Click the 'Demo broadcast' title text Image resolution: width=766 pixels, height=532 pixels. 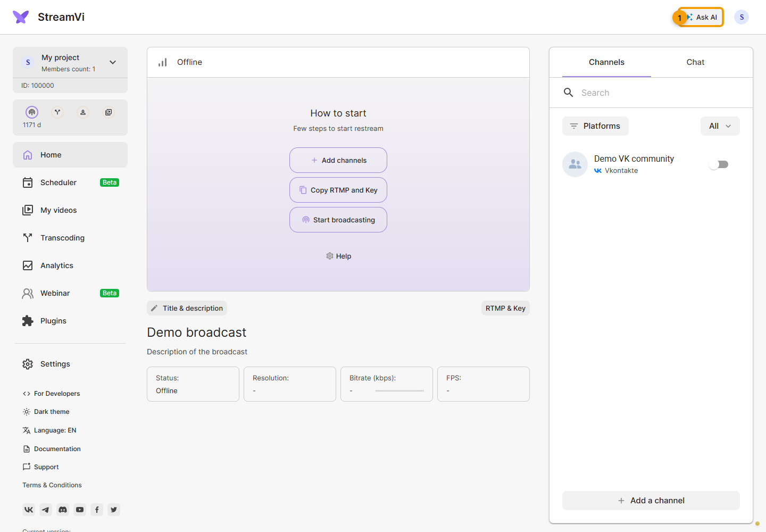(196, 332)
